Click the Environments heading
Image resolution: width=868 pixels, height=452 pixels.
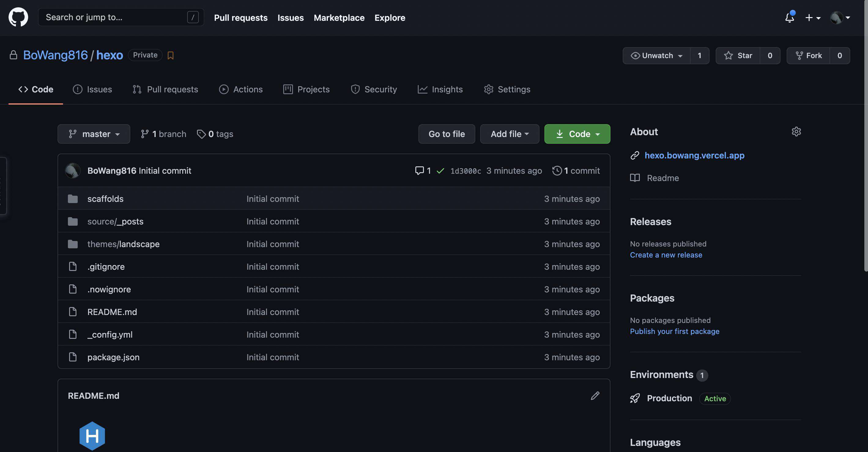click(662, 375)
